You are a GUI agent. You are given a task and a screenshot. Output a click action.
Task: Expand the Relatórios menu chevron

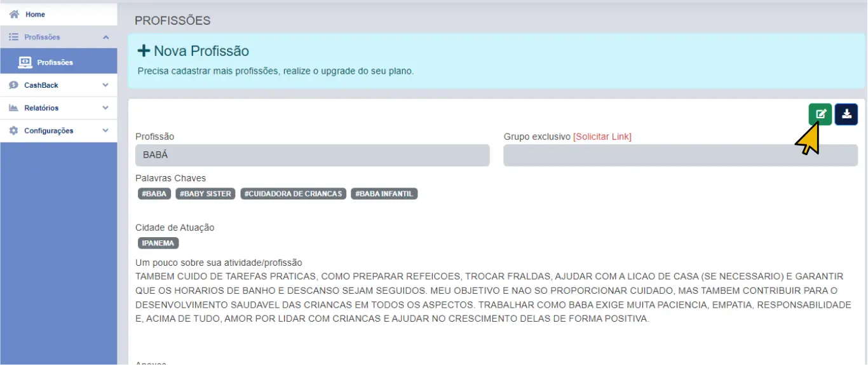click(x=105, y=108)
